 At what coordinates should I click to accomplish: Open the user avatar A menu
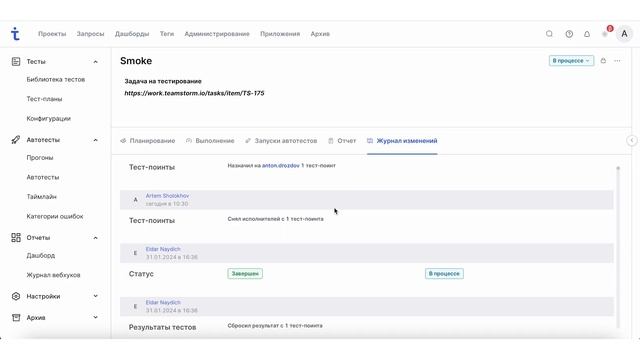click(624, 34)
